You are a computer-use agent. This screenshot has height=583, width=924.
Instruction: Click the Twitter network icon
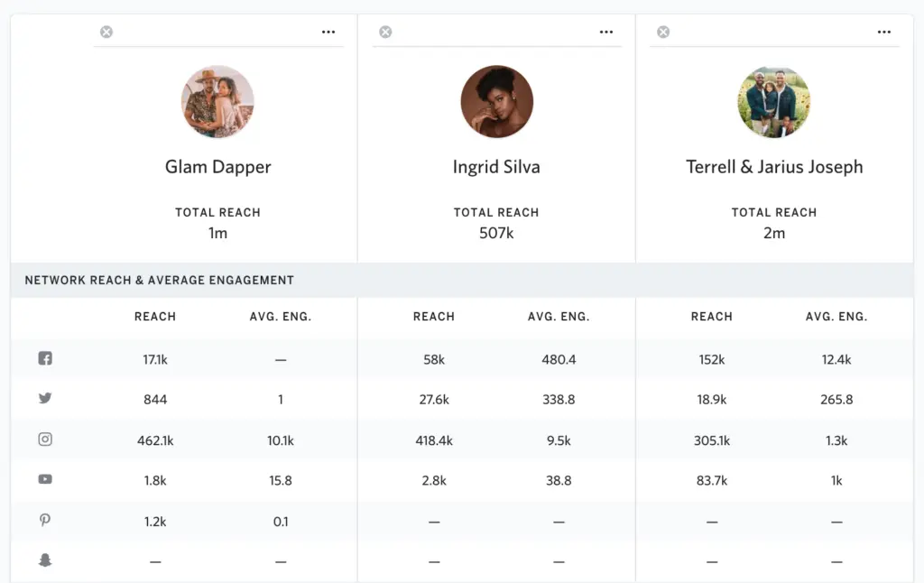click(45, 399)
